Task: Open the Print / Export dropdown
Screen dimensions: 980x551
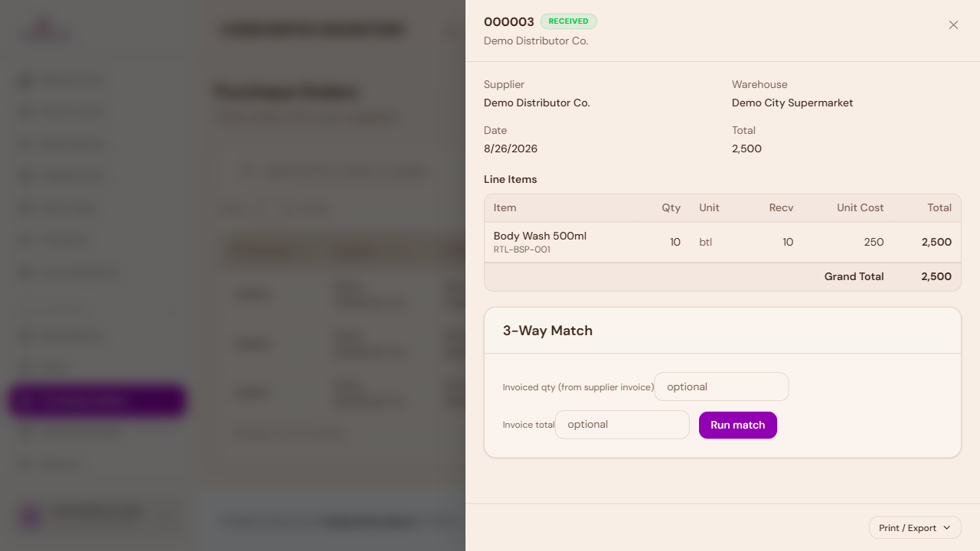Action: click(915, 528)
